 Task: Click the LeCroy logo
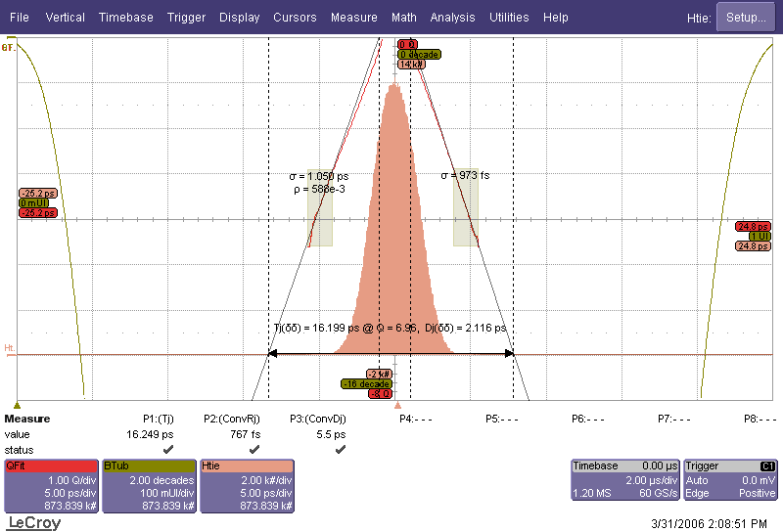(x=34, y=523)
